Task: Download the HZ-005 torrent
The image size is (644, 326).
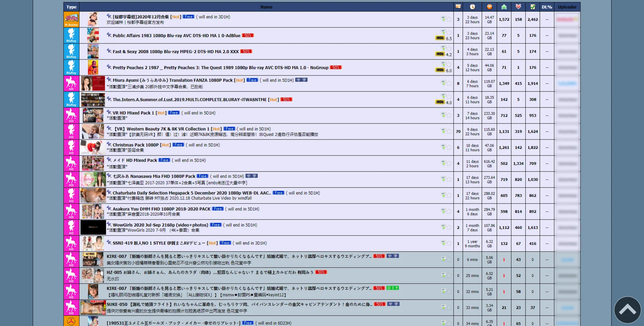Action: pyautogui.click(x=443, y=275)
